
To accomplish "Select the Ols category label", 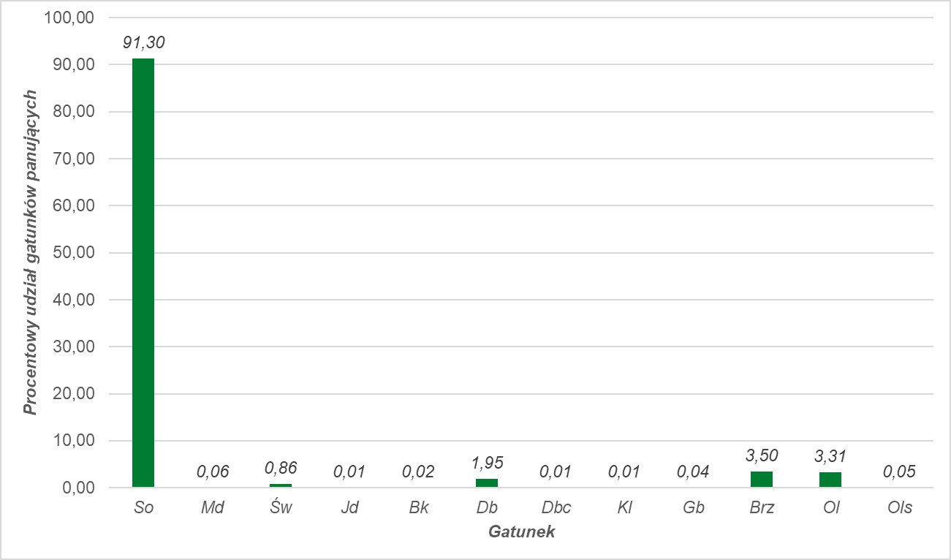I will (899, 507).
